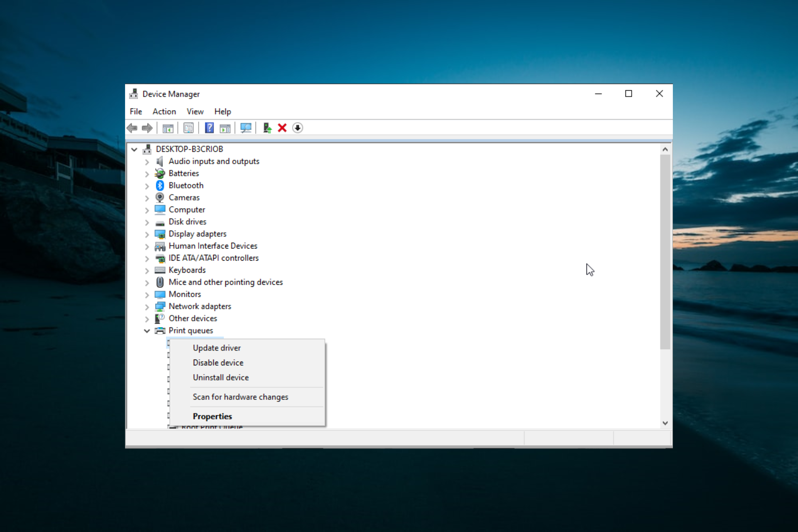Expand the Computer category
798x532 pixels.
tap(147, 210)
